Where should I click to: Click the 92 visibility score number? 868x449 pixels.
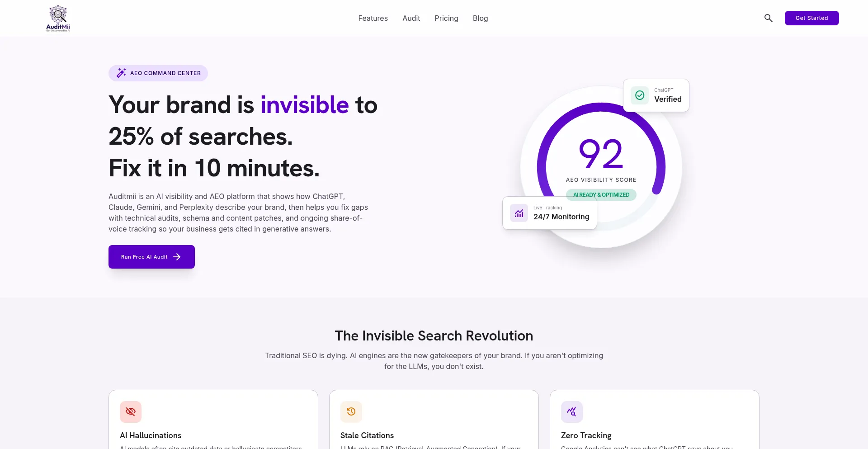pos(601,154)
